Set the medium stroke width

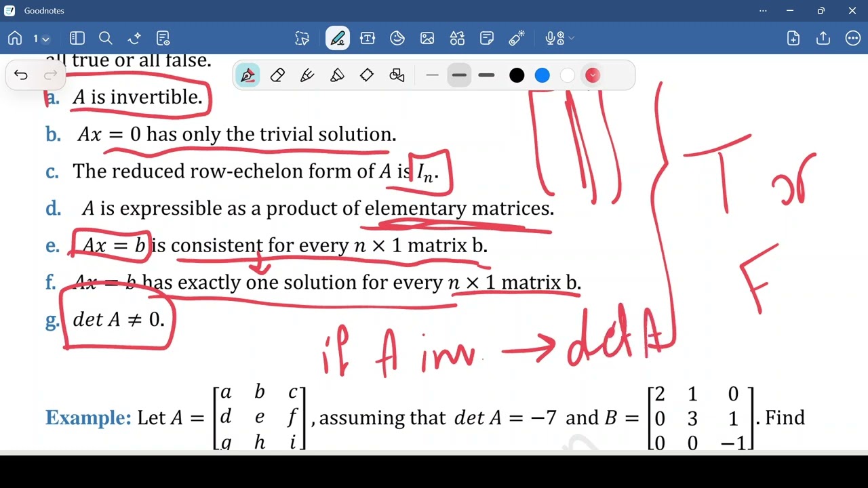459,75
